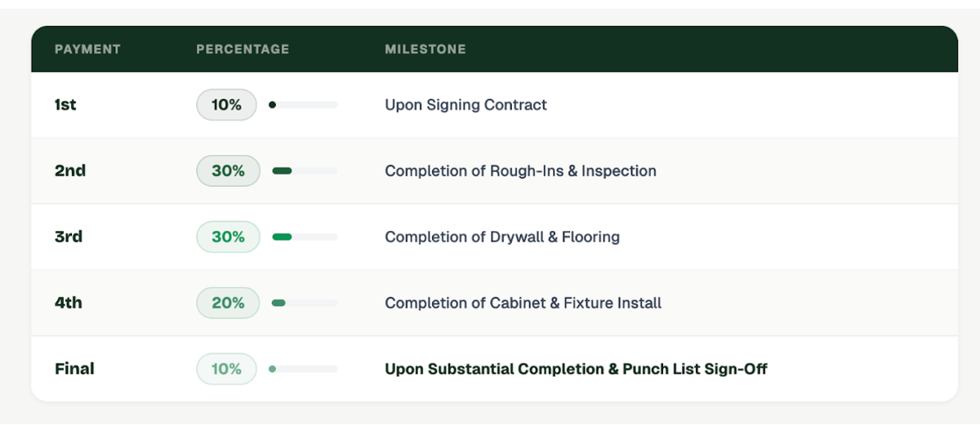Screen dimensions: 980x425
Task: Click the PAYMENT column header
Action: (x=87, y=50)
